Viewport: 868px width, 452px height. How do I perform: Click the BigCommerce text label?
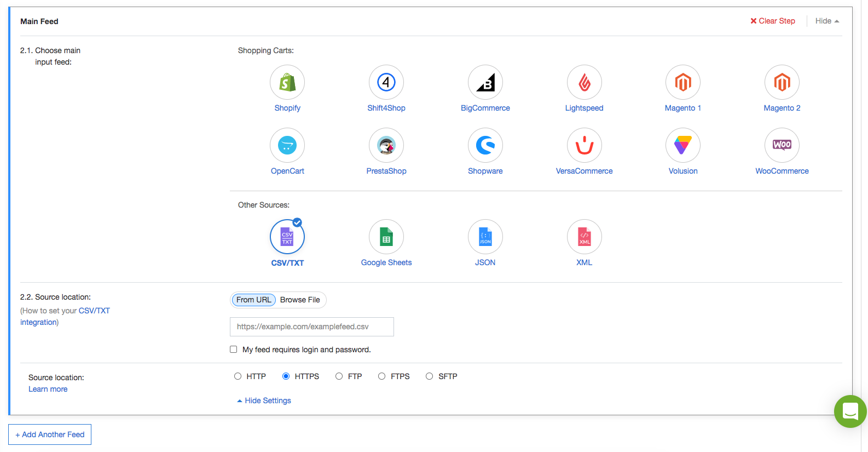[x=485, y=108]
